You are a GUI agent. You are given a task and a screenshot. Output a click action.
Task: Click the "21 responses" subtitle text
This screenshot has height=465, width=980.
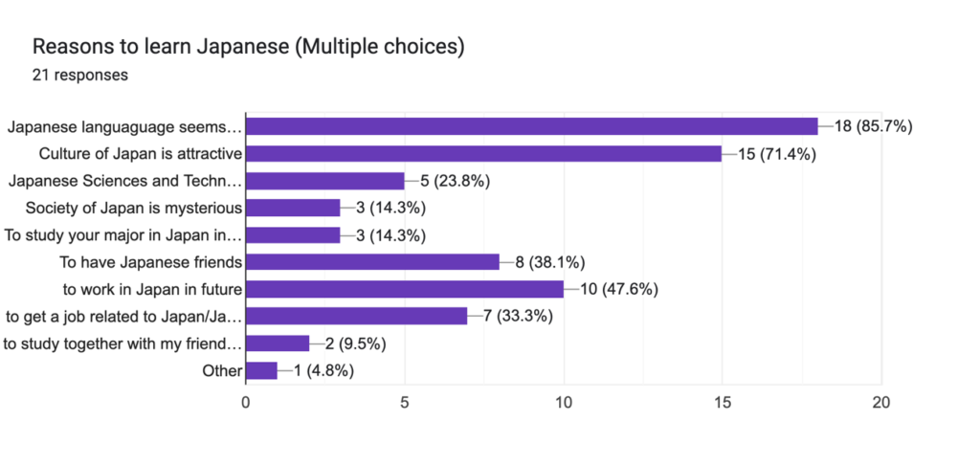click(x=80, y=75)
